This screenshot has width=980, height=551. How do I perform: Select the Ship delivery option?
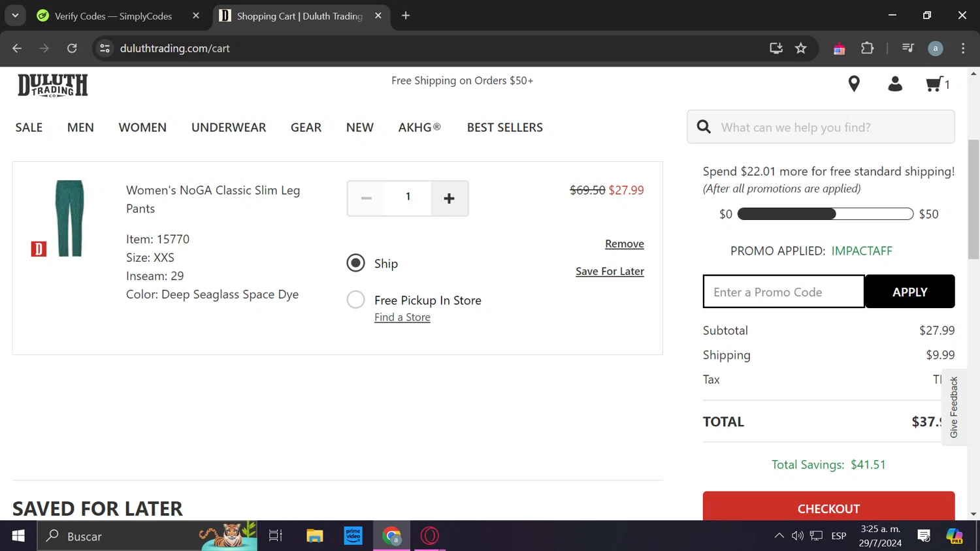(x=355, y=263)
